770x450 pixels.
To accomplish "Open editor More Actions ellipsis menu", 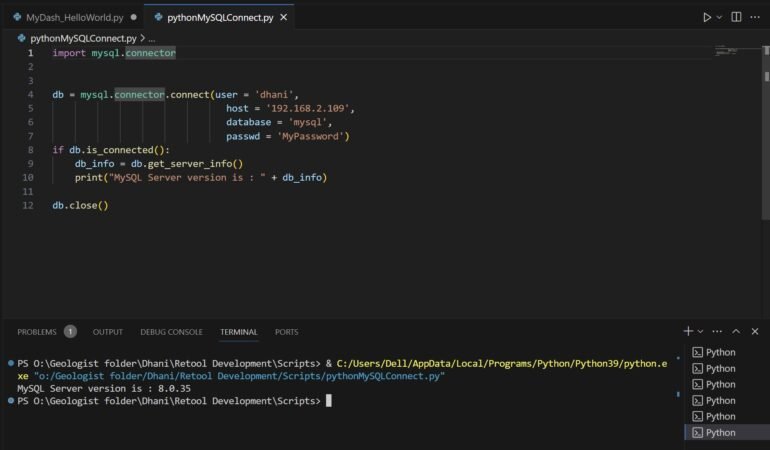I will (x=755, y=17).
